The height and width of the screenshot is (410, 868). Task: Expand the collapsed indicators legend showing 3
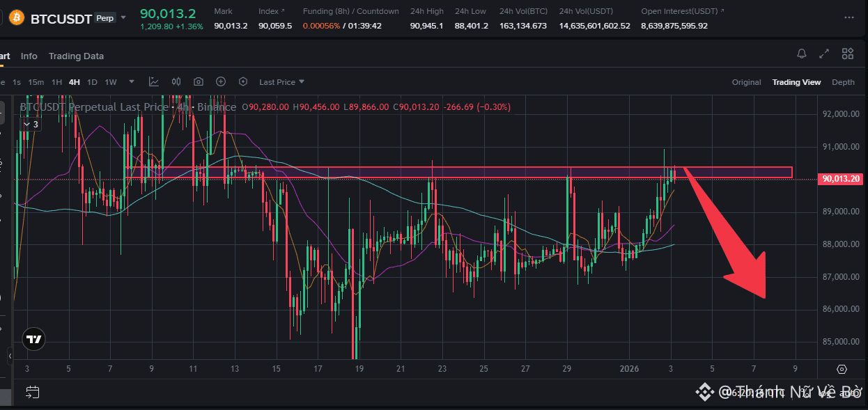31,124
